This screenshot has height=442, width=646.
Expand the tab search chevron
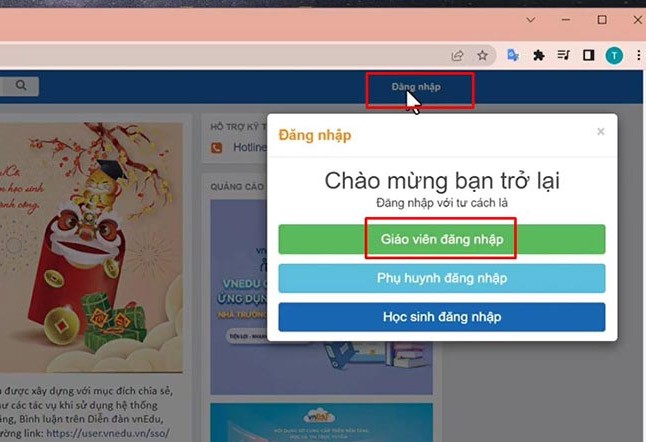tap(531, 20)
